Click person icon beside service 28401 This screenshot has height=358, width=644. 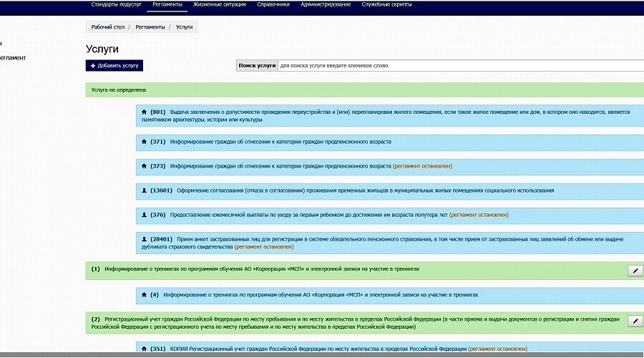(145, 238)
